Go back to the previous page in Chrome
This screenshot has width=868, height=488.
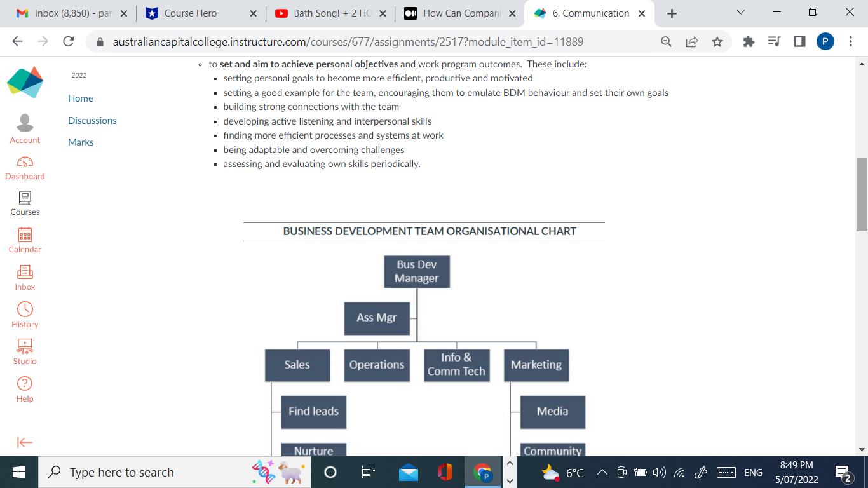pos(18,42)
